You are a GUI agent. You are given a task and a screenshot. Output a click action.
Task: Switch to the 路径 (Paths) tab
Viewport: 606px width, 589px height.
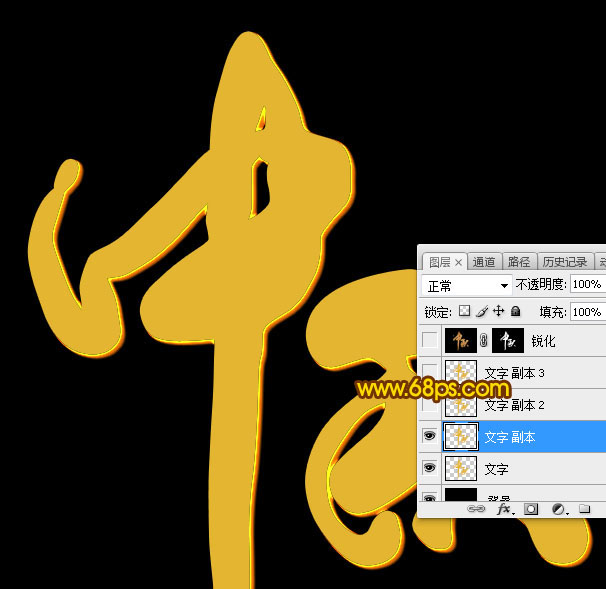pos(519,262)
